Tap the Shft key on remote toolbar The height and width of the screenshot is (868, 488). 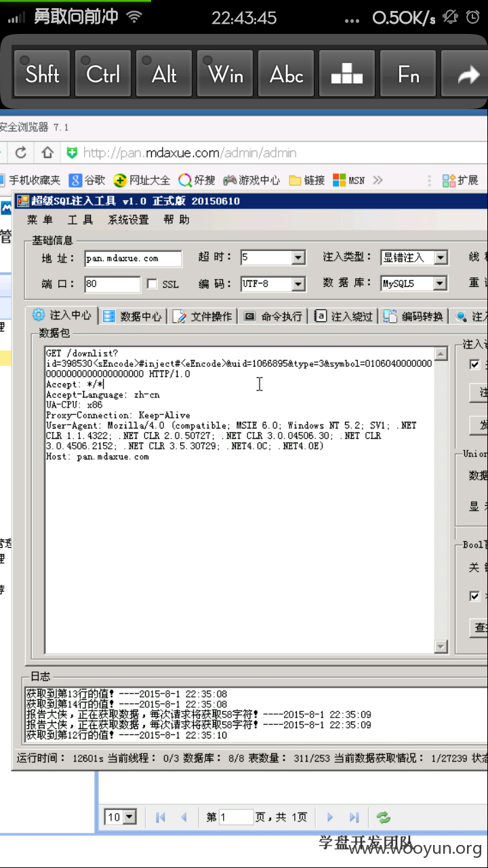click(42, 74)
